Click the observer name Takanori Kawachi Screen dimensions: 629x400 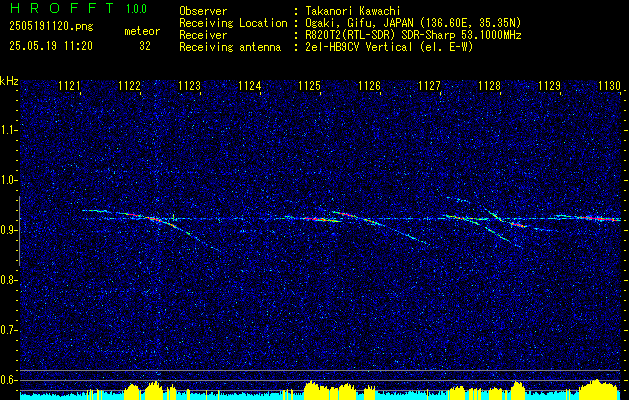tap(353, 11)
